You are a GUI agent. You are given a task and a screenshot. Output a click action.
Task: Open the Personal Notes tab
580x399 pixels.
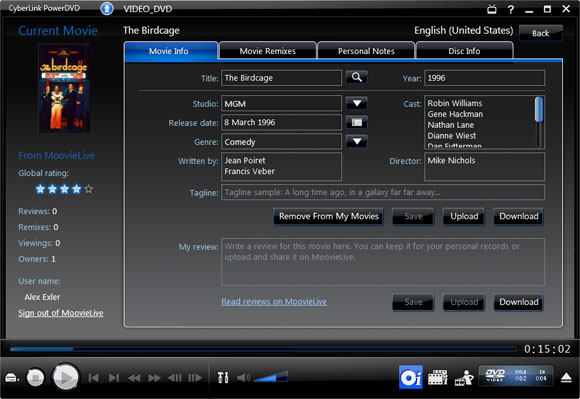[x=366, y=51]
